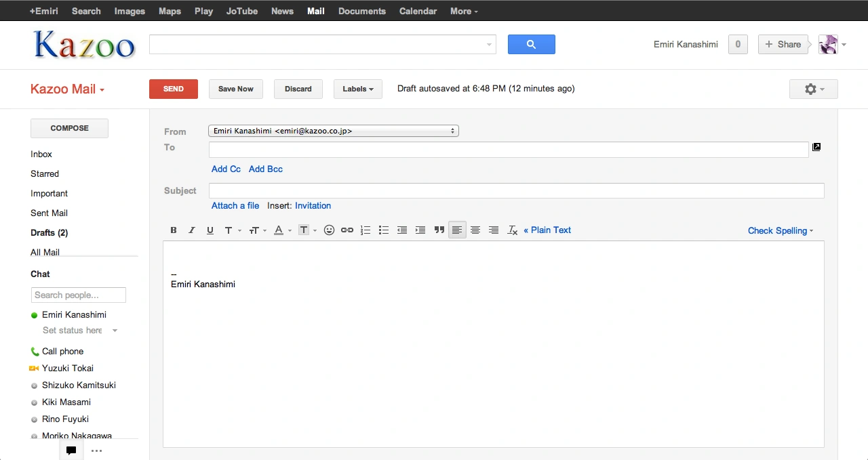Open the +Emiri profile link

pyautogui.click(x=44, y=11)
